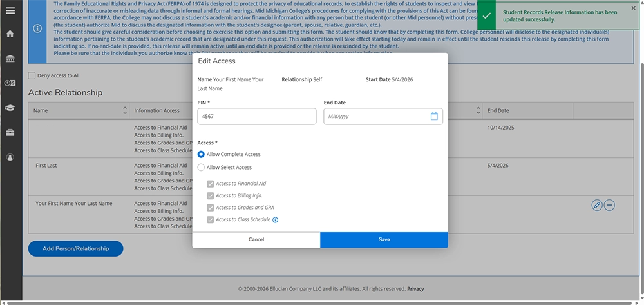Click the green success checkmark icon
Viewport: 644px width, 305px height.
click(x=487, y=15)
